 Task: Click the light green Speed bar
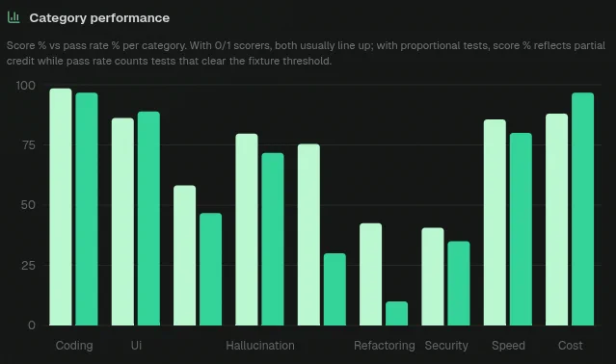click(495, 222)
